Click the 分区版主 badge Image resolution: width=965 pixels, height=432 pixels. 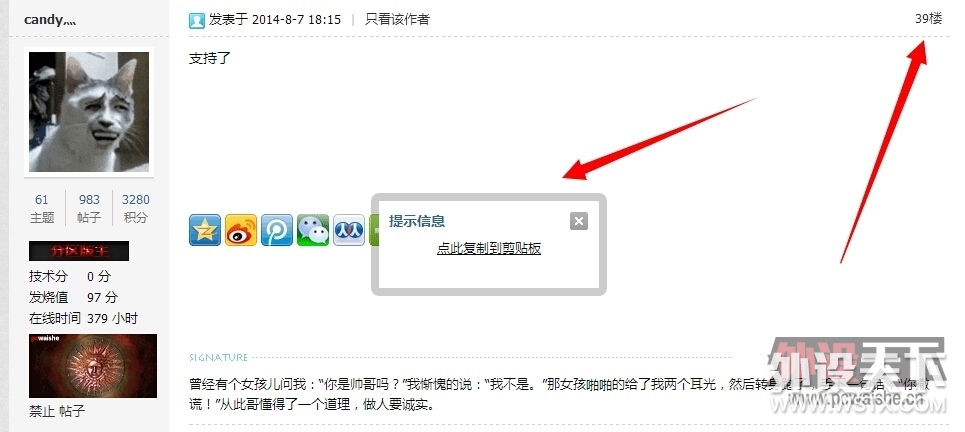[x=79, y=251]
